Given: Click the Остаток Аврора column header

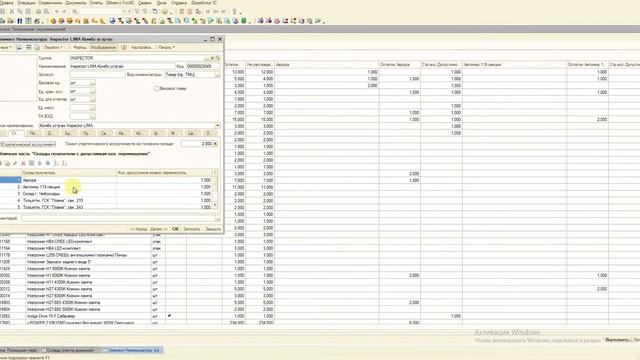Looking at the screenshot, I should (x=400, y=64).
